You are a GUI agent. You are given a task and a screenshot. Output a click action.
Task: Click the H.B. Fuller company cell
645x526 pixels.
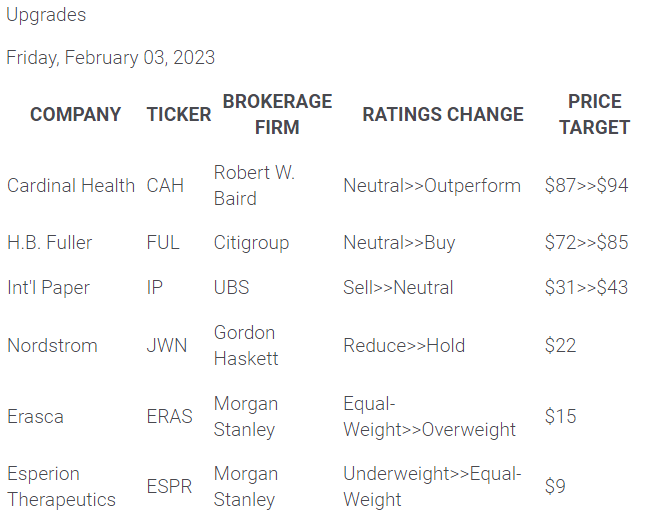(49, 243)
